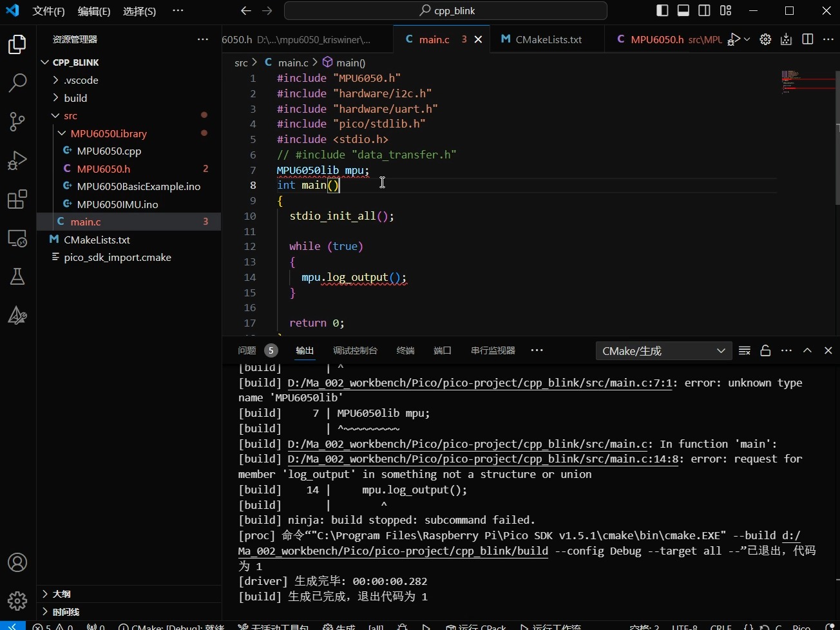840x630 pixels.
Task: Open MPU6050BasicExample.ino file
Action: pos(129,186)
